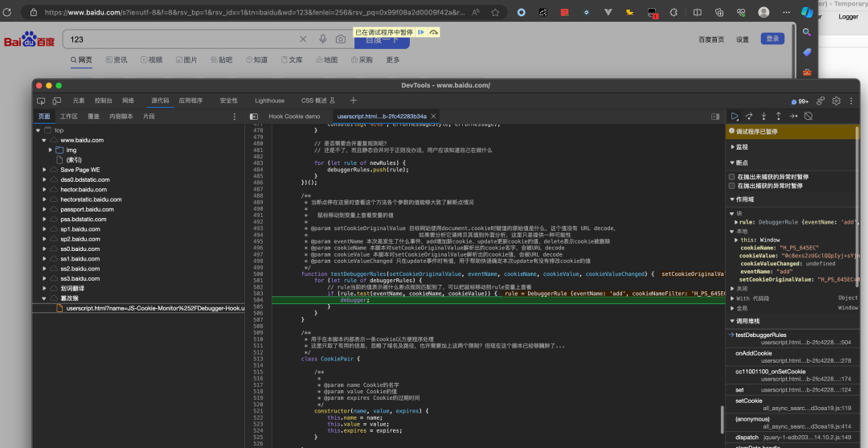Image resolution: width=868 pixels, height=448 pixels.
Task: Open more options in the Sources navigator
Action: tap(234, 117)
